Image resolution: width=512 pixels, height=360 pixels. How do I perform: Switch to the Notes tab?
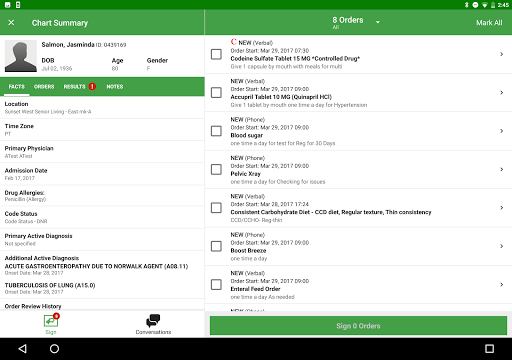[x=115, y=87]
